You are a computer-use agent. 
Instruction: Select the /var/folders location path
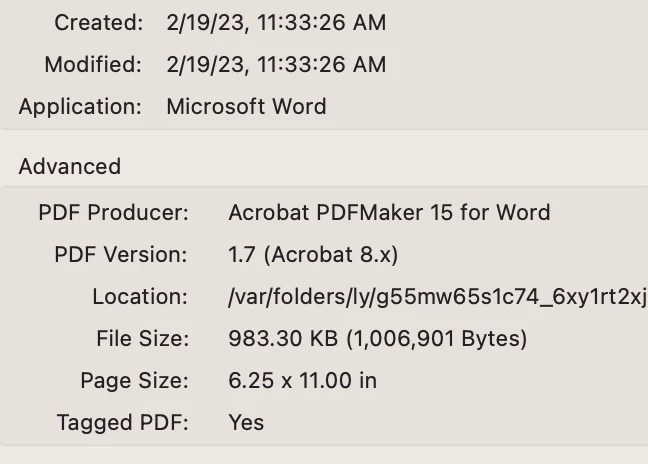[437, 297]
